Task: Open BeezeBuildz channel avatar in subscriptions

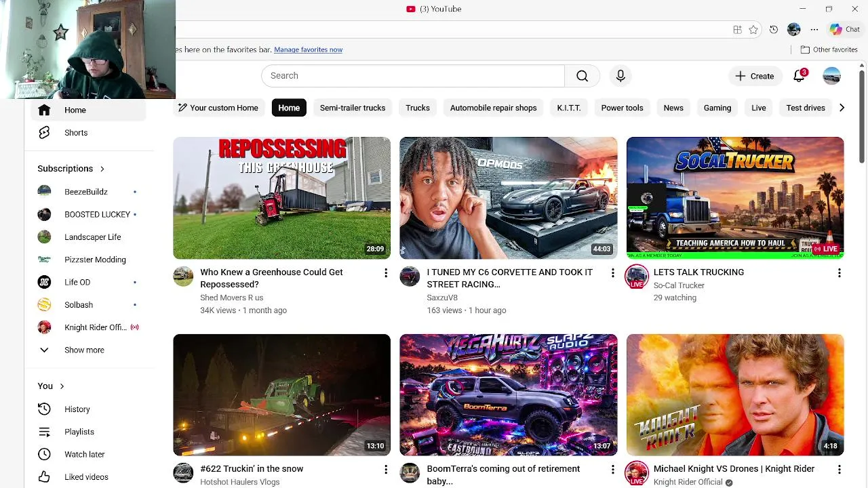Action: coord(44,192)
